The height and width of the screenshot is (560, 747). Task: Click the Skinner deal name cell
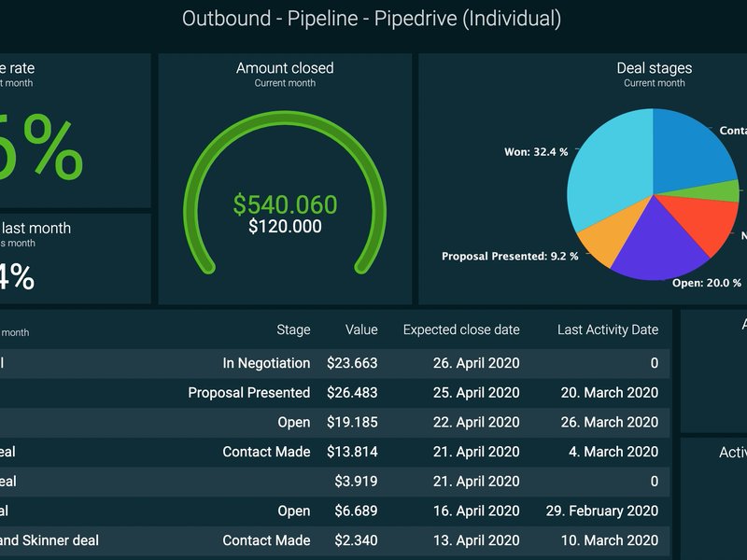click(49, 540)
